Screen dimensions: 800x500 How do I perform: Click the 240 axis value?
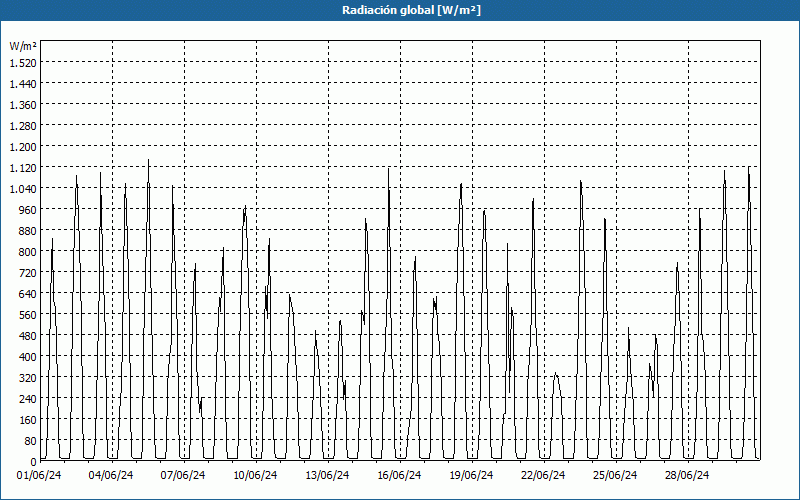(28, 399)
